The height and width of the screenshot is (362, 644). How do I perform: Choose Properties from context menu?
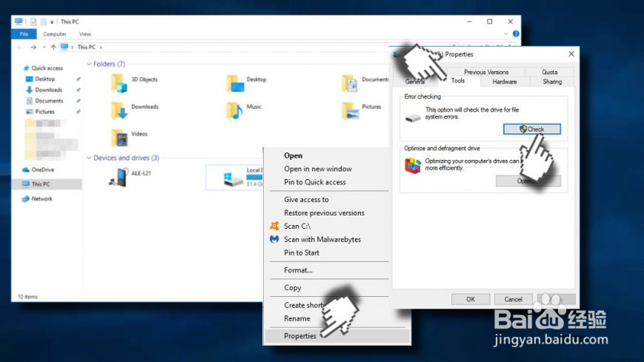pos(300,336)
